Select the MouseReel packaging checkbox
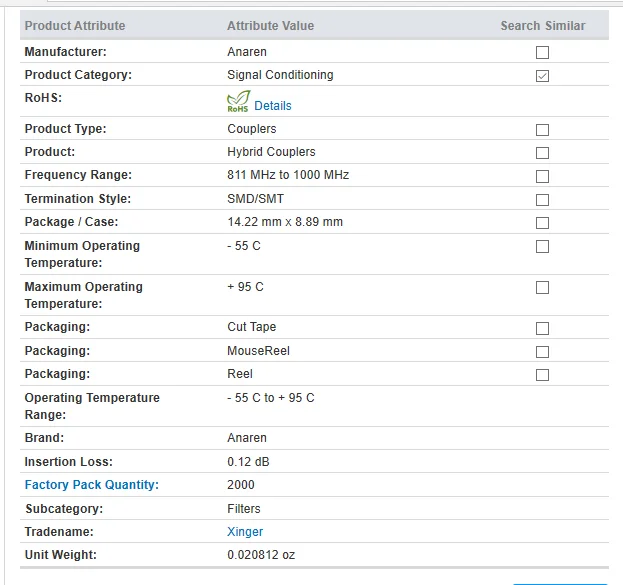Viewport: 623px width, 585px height. (x=542, y=352)
